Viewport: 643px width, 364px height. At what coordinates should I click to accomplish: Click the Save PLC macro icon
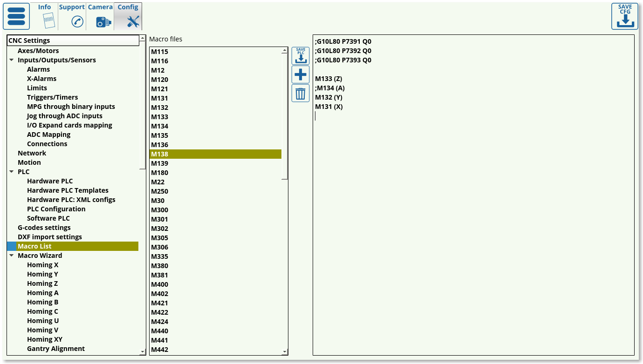[x=301, y=56]
